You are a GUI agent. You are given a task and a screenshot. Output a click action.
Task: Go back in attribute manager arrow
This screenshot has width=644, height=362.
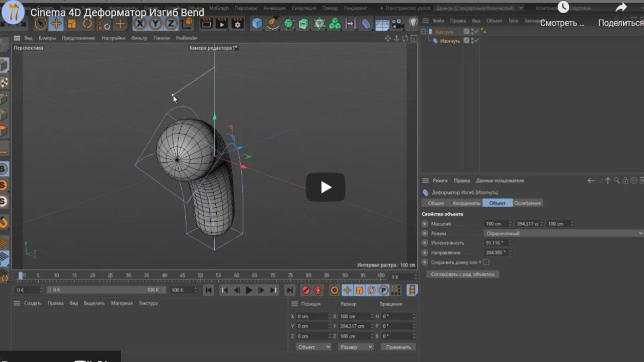coord(591,180)
